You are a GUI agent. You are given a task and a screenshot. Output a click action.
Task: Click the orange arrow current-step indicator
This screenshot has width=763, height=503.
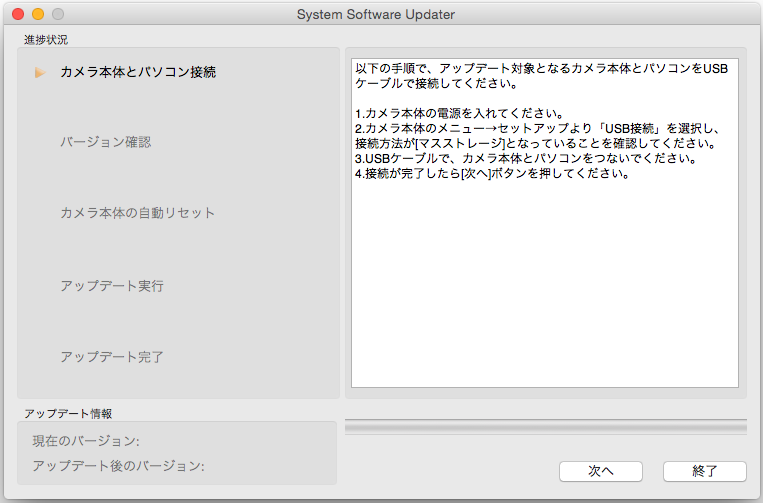pos(40,73)
